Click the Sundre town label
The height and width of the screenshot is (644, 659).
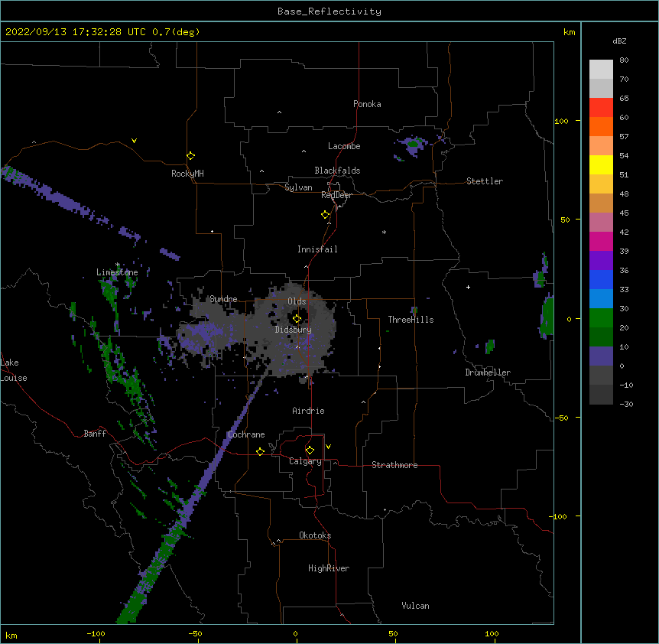click(x=223, y=299)
